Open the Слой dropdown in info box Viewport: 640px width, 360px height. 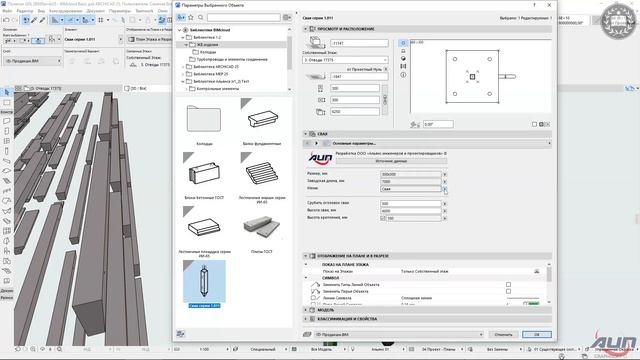(33, 61)
